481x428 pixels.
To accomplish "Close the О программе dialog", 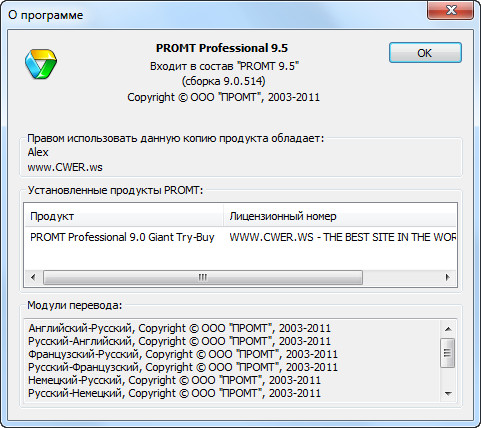I will [451, 10].
